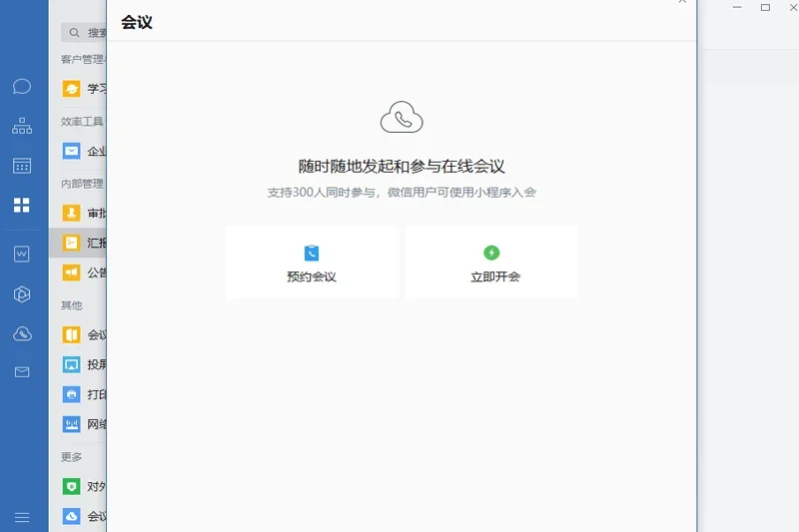Click the 预约会议 card
The image size is (799, 532).
(312, 263)
